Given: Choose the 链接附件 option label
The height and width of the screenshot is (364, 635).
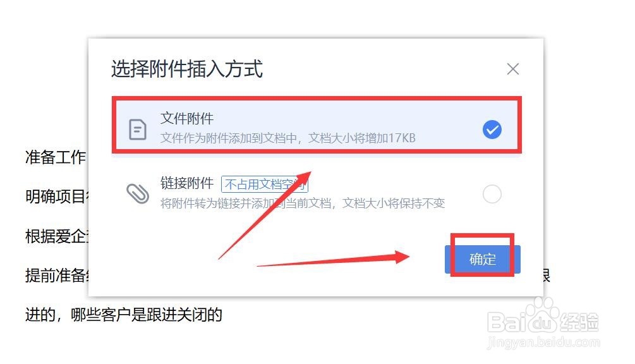Looking at the screenshot, I should tap(186, 183).
